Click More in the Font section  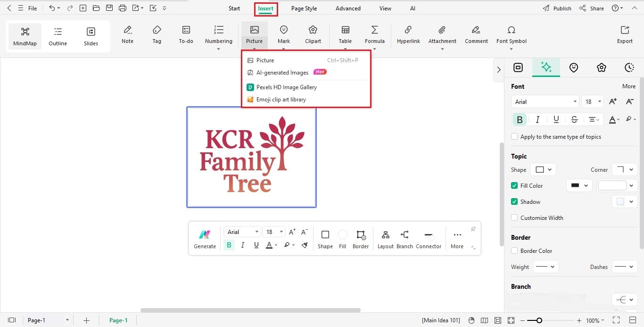(x=628, y=86)
